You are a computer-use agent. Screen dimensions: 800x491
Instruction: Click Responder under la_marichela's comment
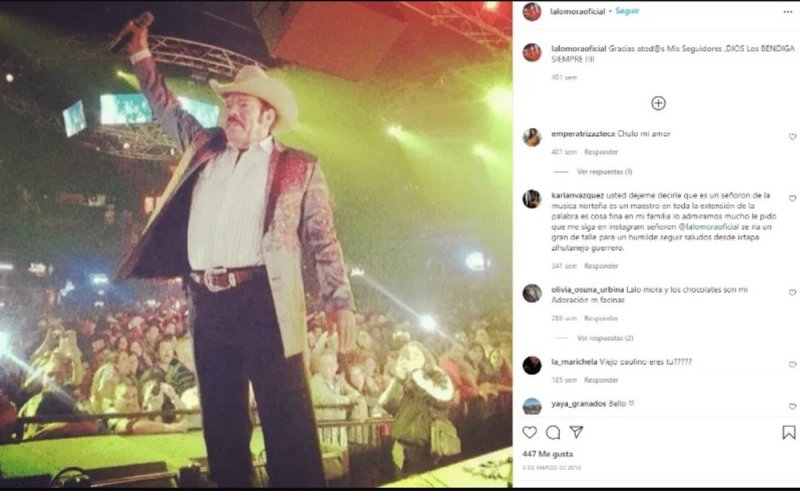[x=601, y=380]
